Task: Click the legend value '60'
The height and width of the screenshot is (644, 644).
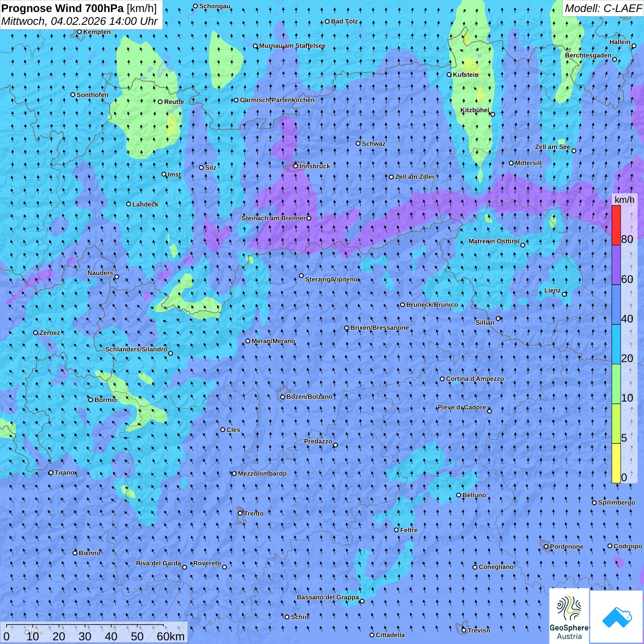Action: point(627,279)
